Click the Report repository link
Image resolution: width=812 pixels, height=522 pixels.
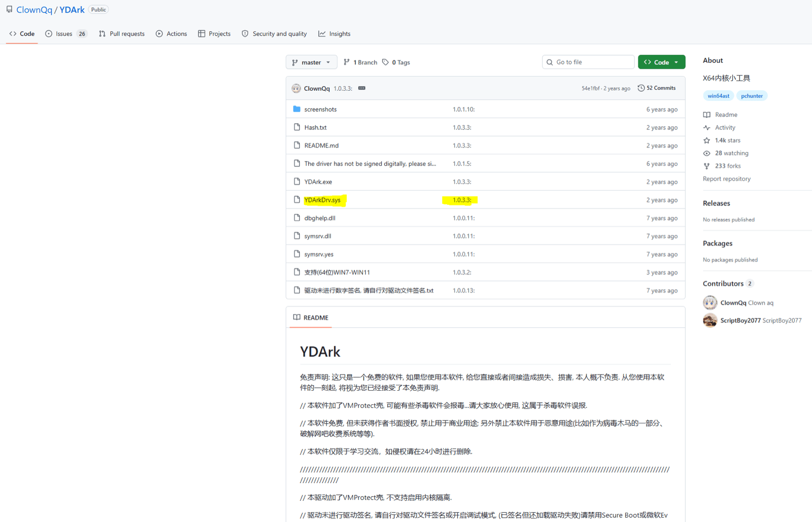[727, 179]
